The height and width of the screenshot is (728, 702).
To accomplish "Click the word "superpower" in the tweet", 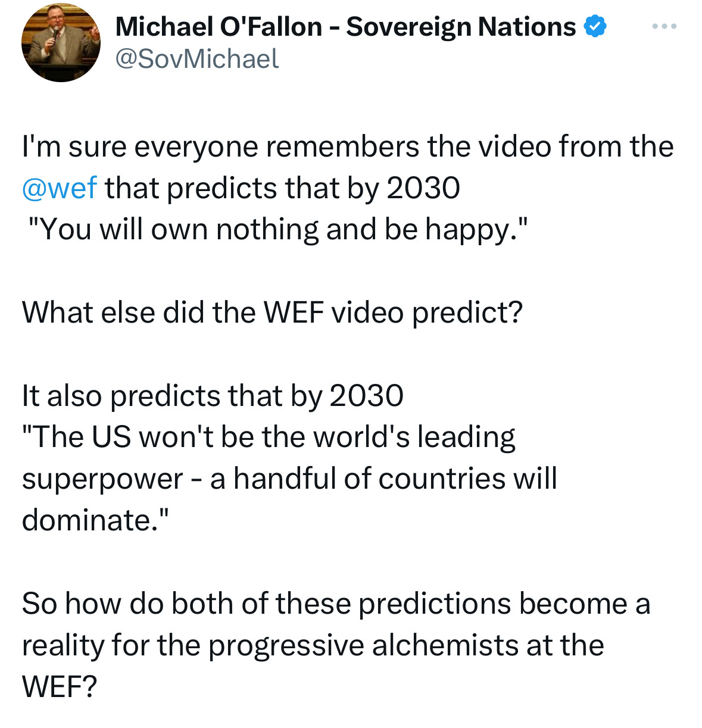I will pyautogui.click(x=102, y=480).
